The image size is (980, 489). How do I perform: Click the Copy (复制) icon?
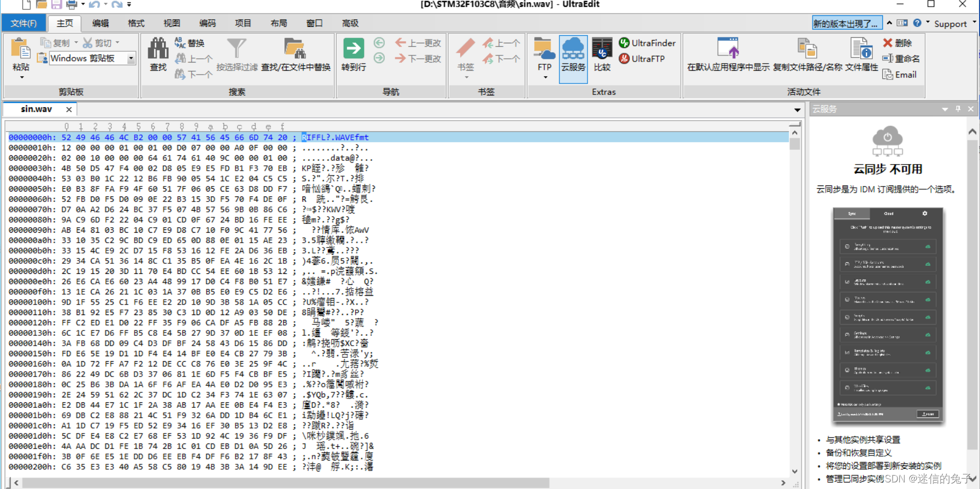[x=46, y=42]
